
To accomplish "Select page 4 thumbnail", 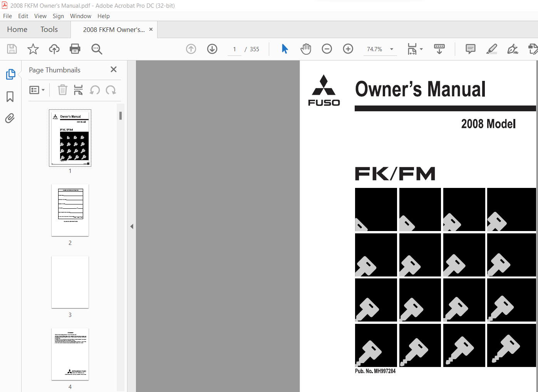I will [70, 354].
